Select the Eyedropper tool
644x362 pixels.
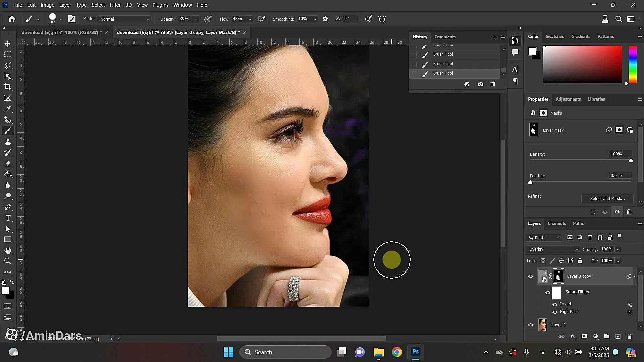tap(8, 109)
